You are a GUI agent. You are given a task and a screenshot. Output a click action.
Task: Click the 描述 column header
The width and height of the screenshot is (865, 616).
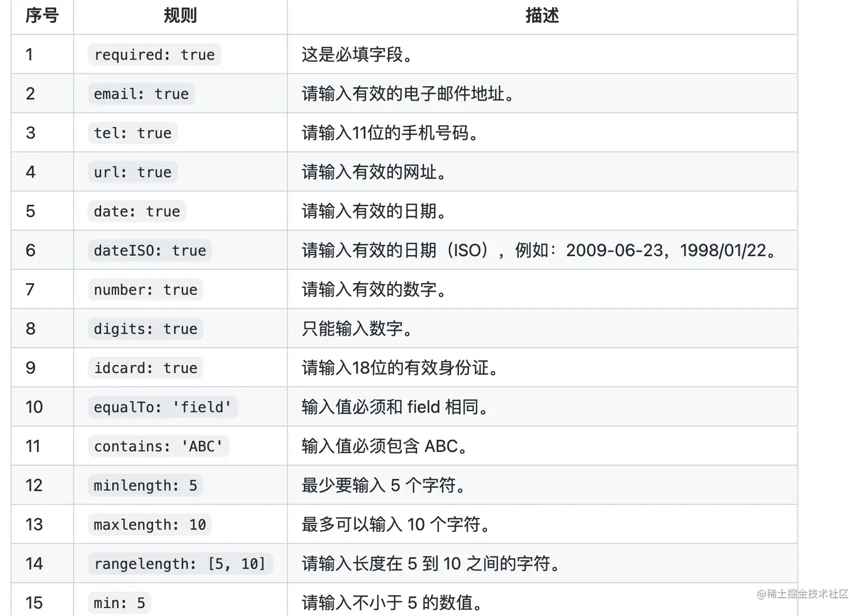click(542, 15)
